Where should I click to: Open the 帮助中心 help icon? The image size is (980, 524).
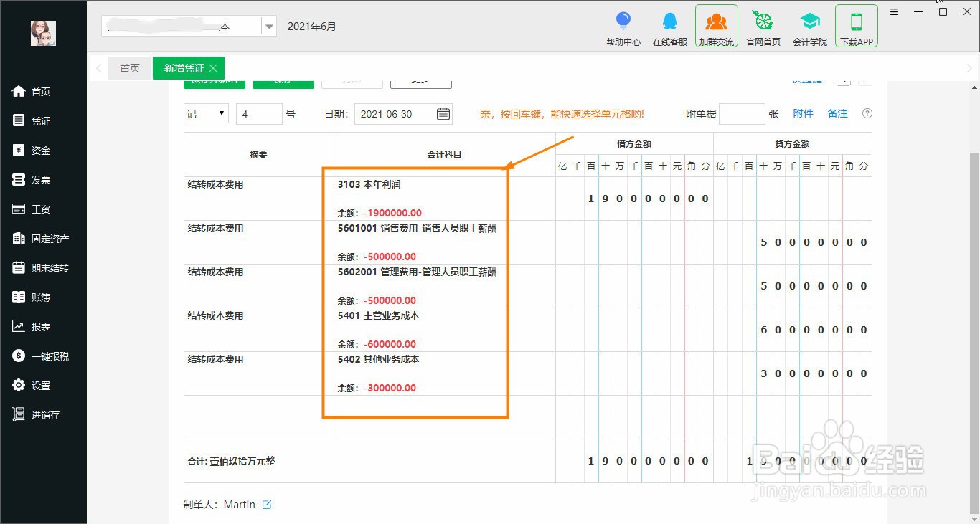point(623,28)
